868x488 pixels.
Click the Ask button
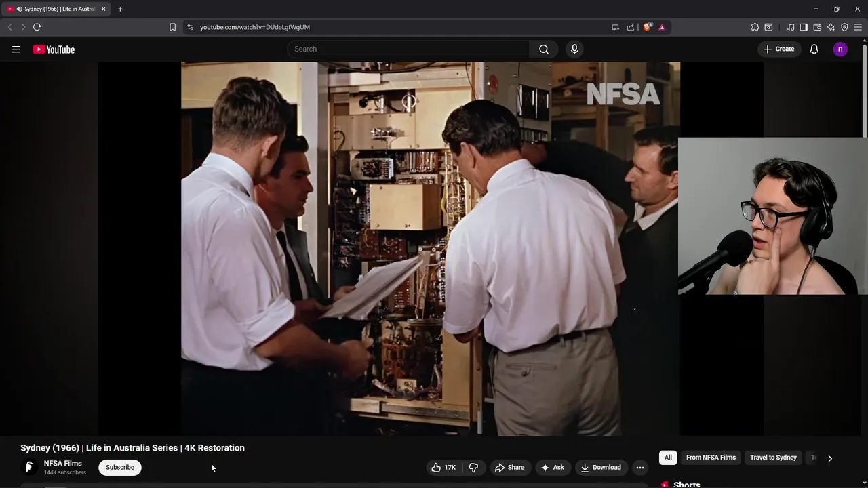[x=552, y=467]
